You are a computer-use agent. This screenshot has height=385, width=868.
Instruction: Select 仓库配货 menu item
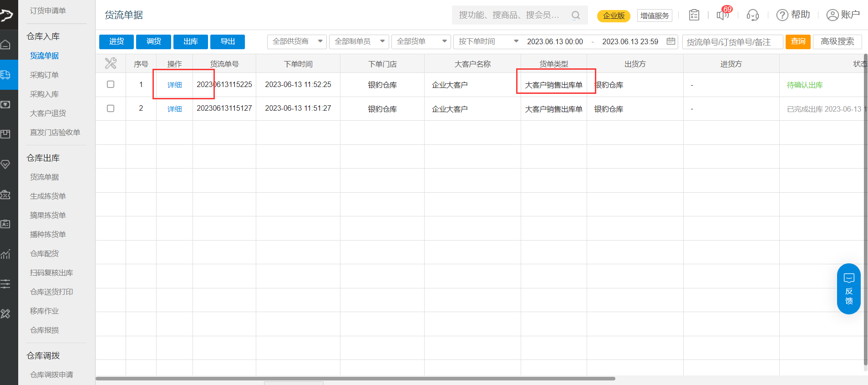(x=44, y=253)
